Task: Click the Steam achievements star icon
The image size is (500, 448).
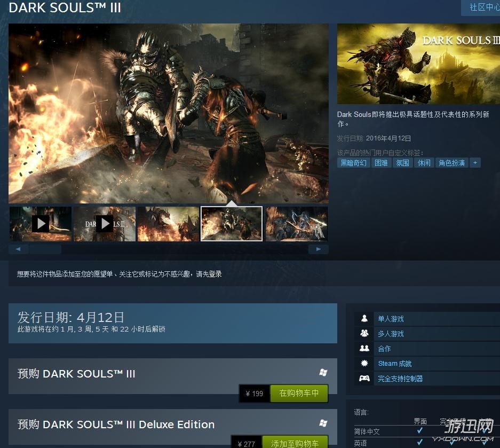Action: point(364,364)
